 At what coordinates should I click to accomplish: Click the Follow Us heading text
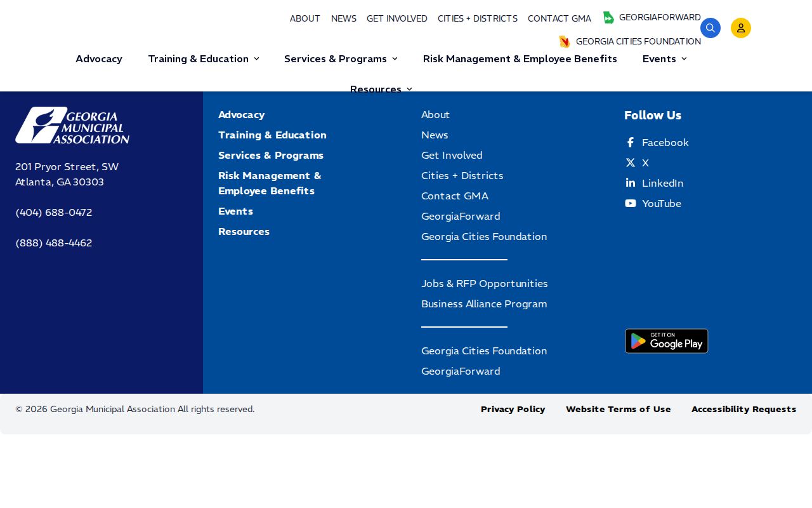click(653, 116)
